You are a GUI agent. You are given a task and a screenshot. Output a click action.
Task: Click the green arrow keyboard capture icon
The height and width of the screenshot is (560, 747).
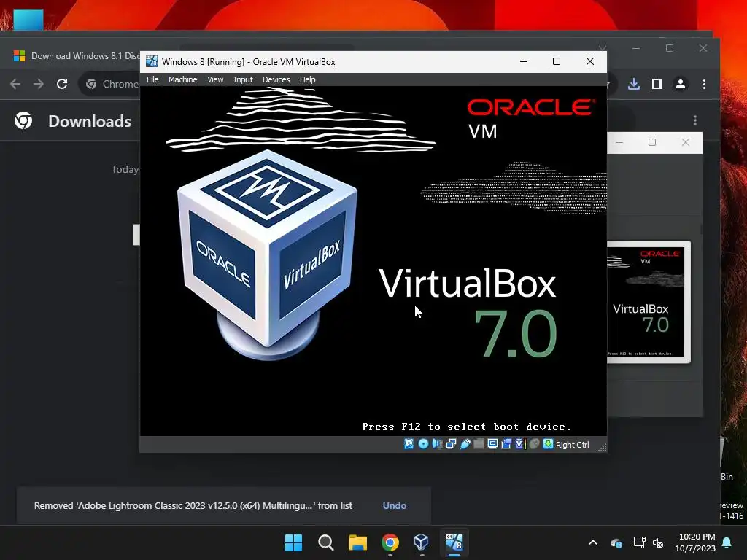[x=549, y=444]
